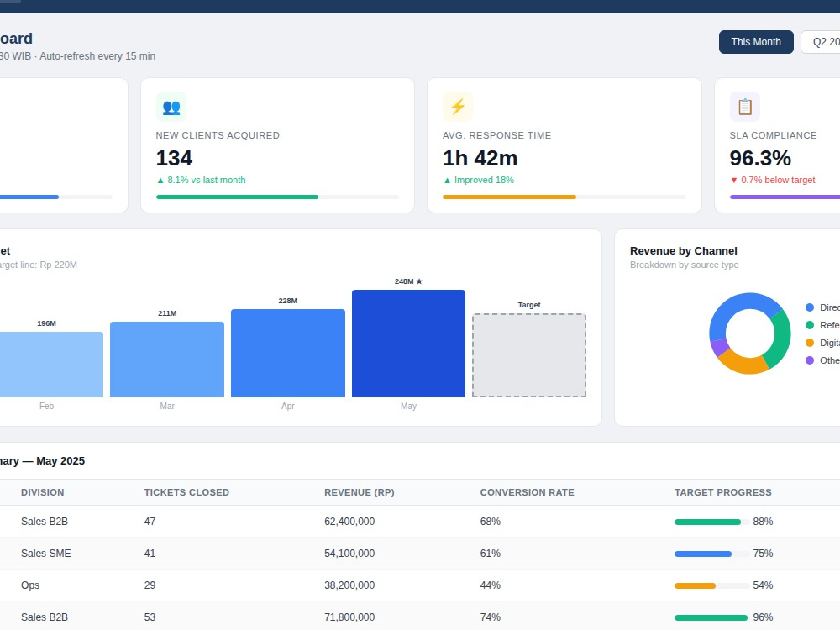Click the SLA Compliance clipboard icon
The width and height of the screenshot is (840, 630).
point(744,107)
